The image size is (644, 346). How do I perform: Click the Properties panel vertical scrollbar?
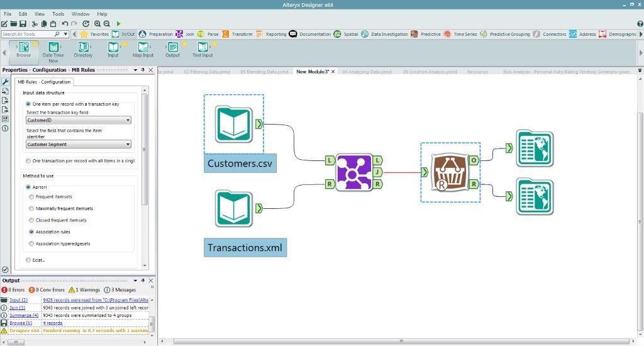point(144,149)
